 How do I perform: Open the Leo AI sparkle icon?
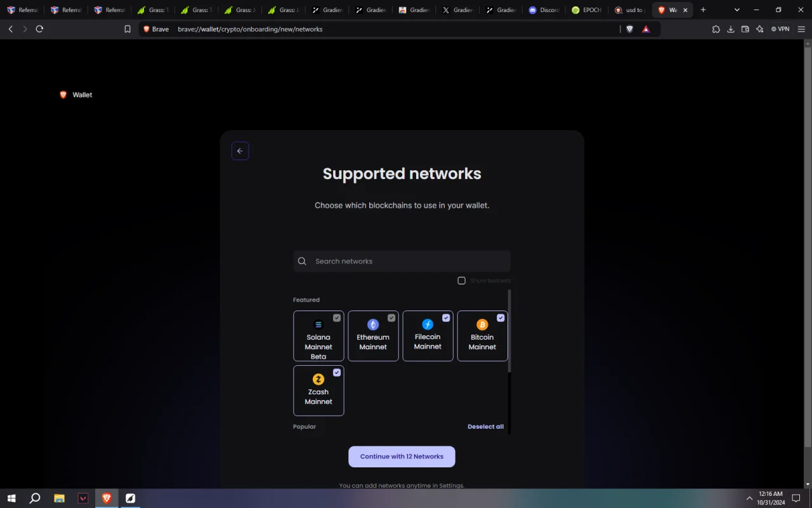pos(760,29)
